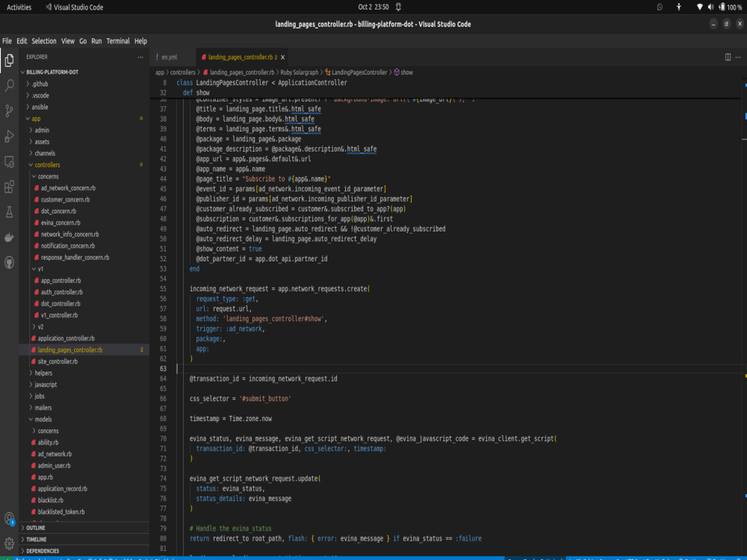Open the Go menu
Image resolution: width=747 pixels, height=560 pixels.
(x=83, y=41)
